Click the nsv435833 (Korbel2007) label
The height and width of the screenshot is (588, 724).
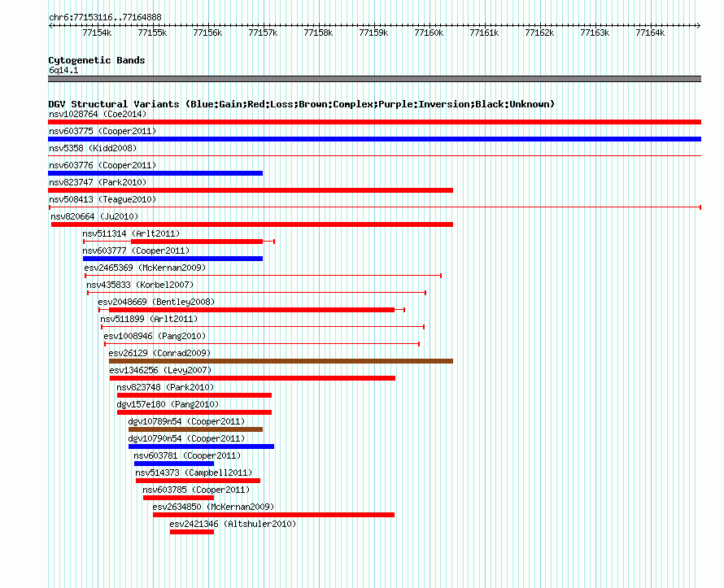140,285
